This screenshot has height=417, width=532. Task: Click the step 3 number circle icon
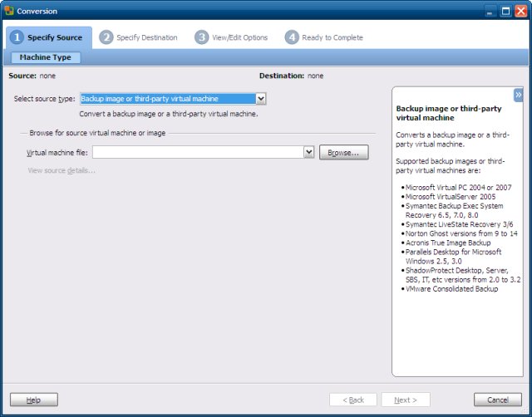coord(202,37)
